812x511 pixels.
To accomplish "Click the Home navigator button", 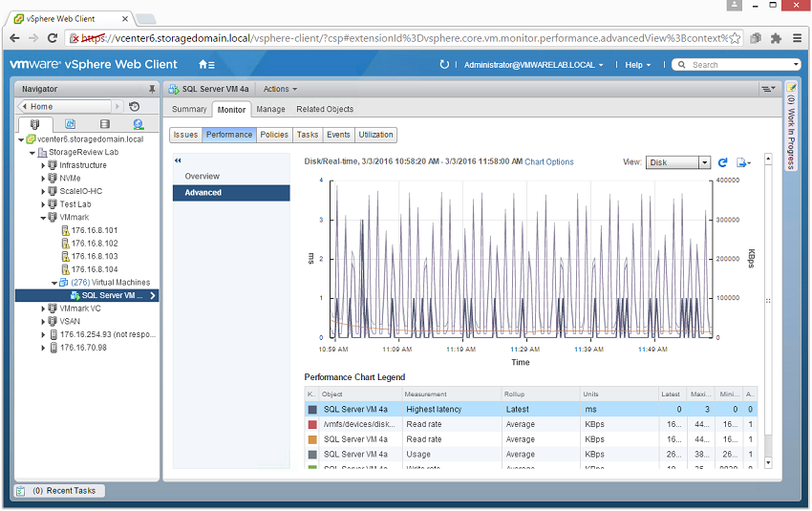I will click(x=65, y=107).
